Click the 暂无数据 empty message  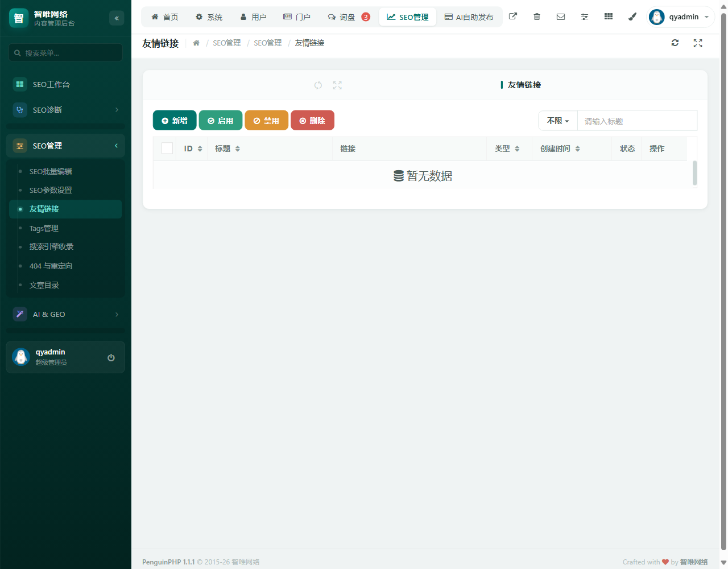(x=423, y=176)
